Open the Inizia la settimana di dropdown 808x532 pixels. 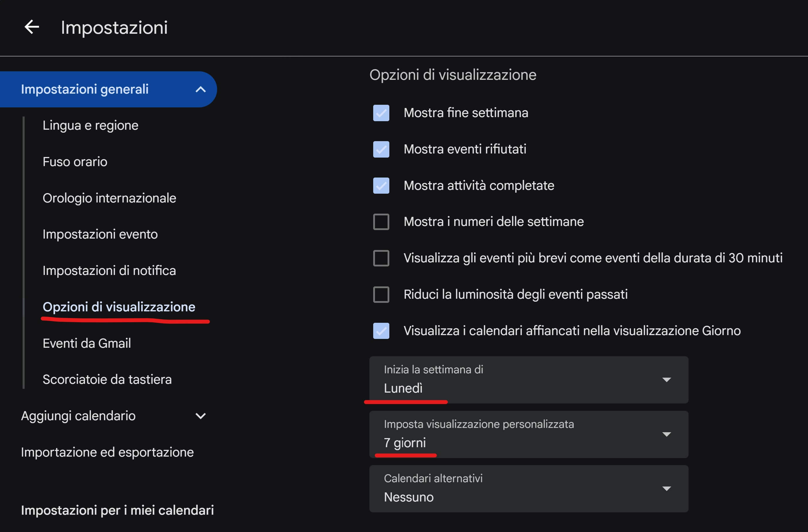[528, 380]
